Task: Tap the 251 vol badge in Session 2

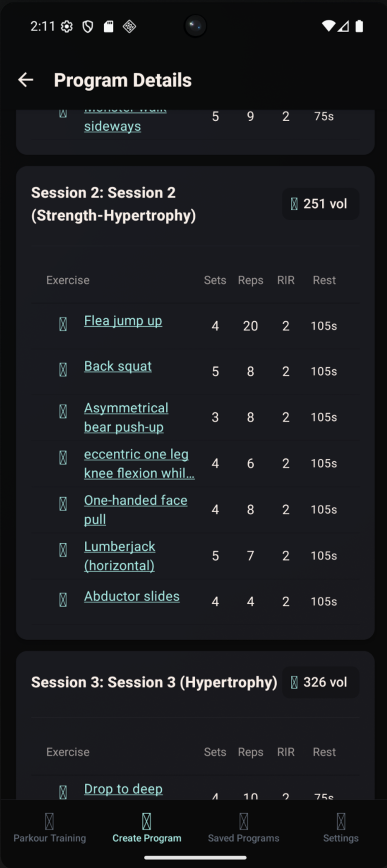Action: coord(320,204)
